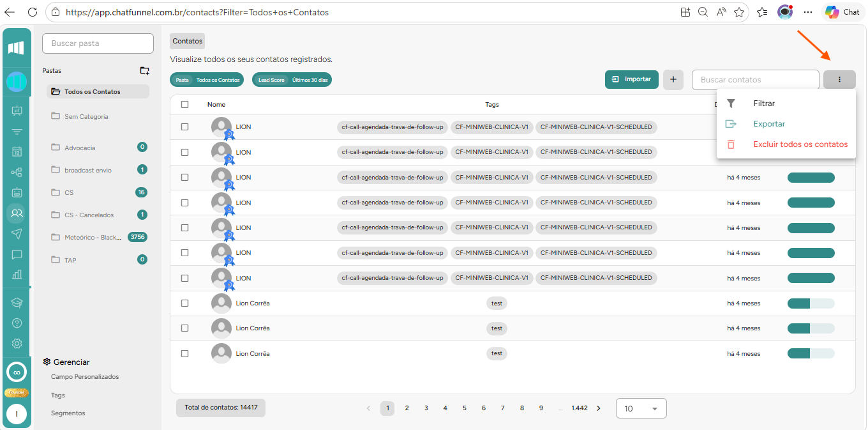The image size is (868, 430).
Task: Open the chatbot robot icon in sidebar
Action: click(x=17, y=192)
